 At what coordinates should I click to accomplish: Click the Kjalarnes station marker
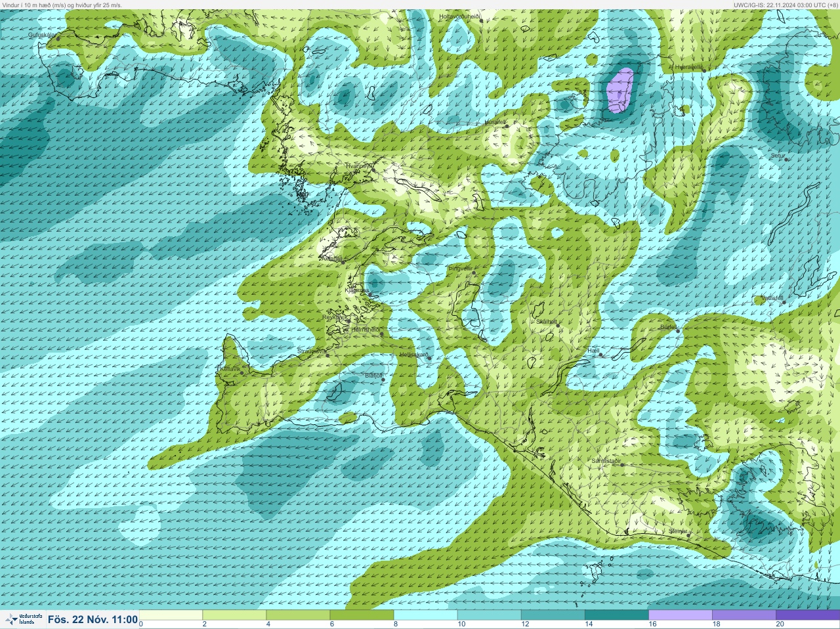[371, 293]
